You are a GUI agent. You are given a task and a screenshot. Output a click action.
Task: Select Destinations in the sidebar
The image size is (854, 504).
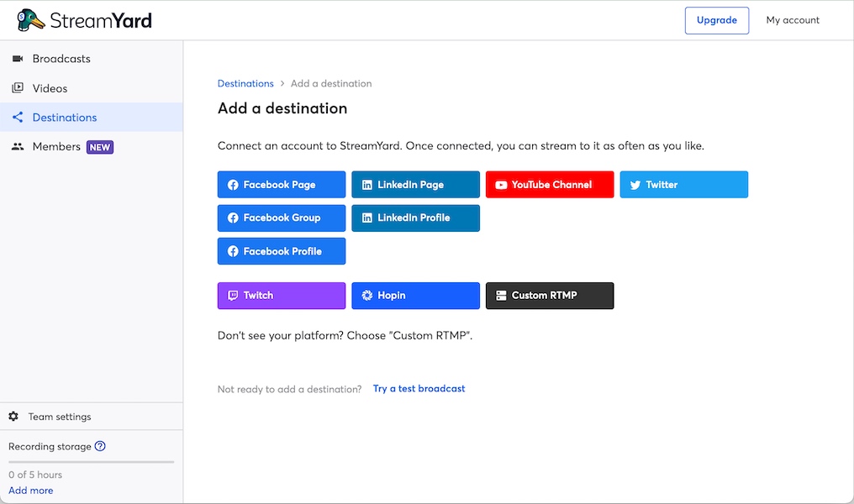click(x=92, y=117)
